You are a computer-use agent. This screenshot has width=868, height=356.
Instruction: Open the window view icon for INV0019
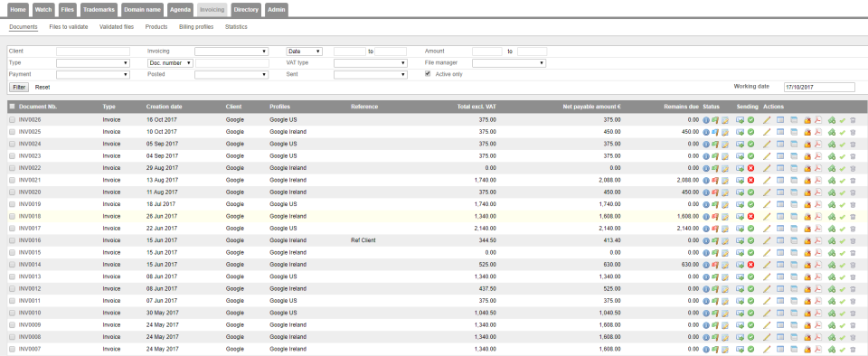780,204
